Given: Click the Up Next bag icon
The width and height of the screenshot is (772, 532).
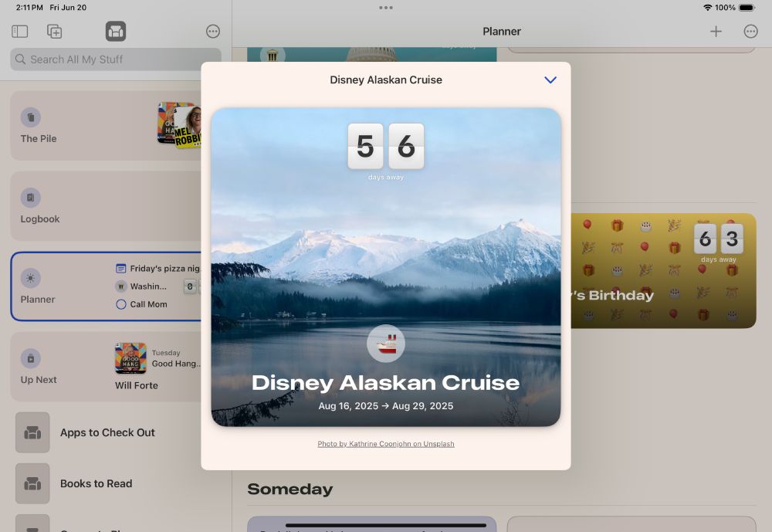Looking at the screenshot, I should tap(31, 358).
